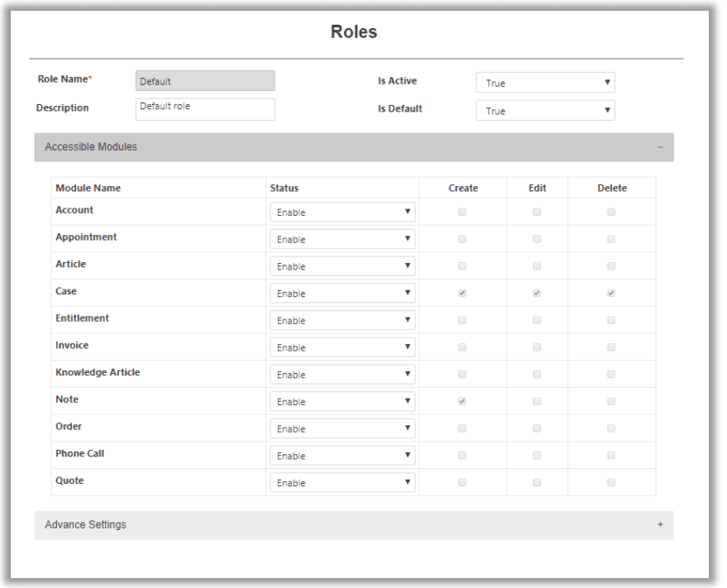This screenshot has height=588, width=727.
Task: Click the Roles page heading
Action: (x=354, y=31)
